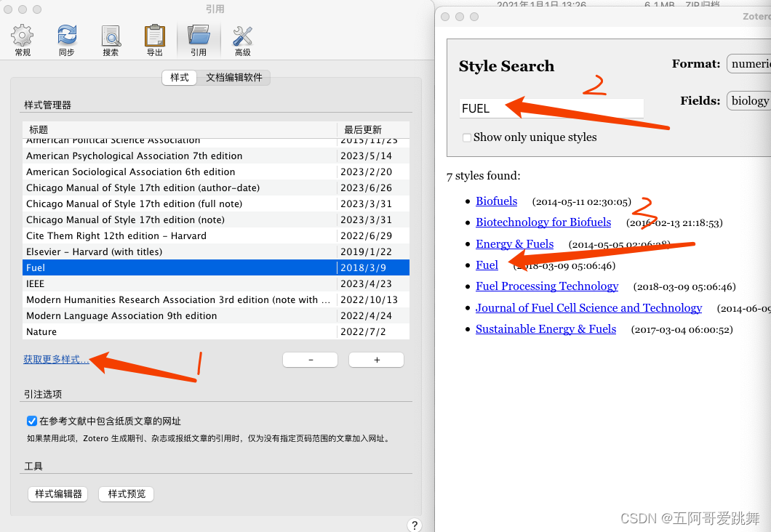The height and width of the screenshot is (532, 771).
Task: Open Biotechnology for Biofuels style link
Action: coord(543,222)
